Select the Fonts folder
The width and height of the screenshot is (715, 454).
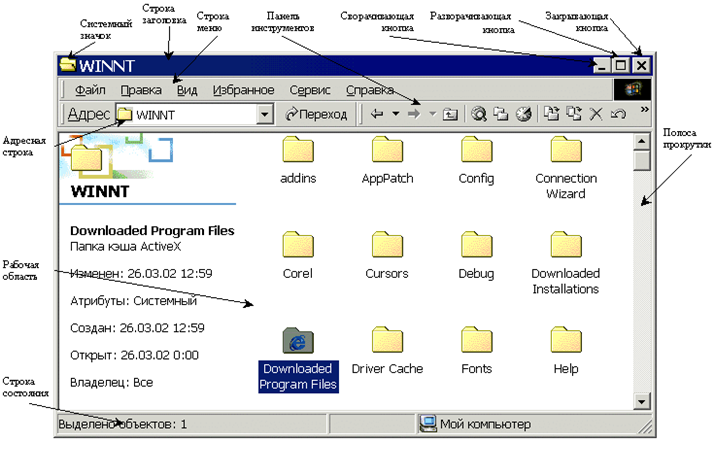click(477, 350)
